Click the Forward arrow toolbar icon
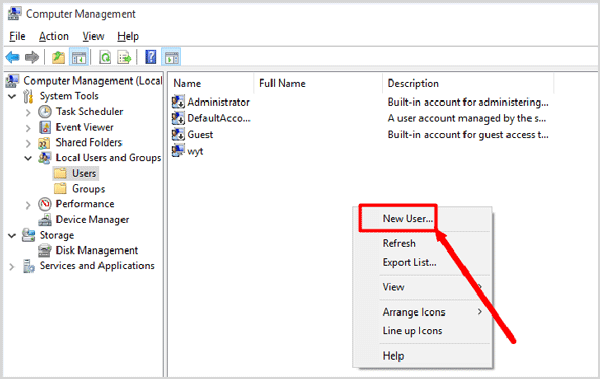The image size is (600, 379). (x=32, y=57)
